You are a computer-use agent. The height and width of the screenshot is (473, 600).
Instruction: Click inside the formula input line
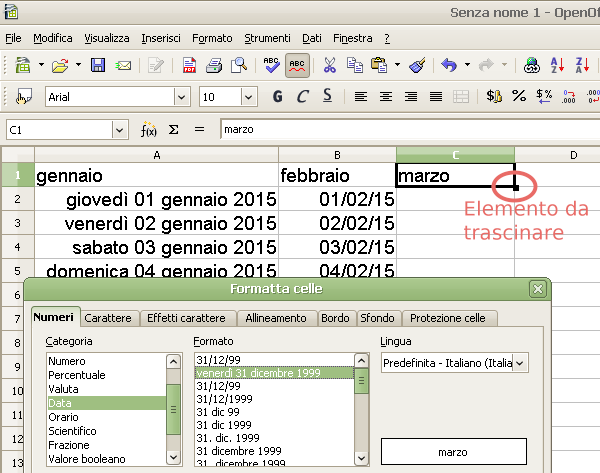pos(400,130)
